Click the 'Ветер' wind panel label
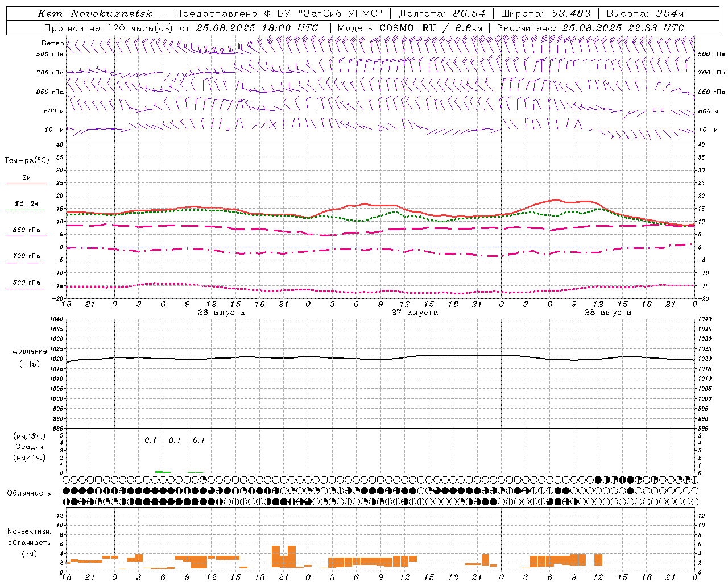728x582 pixels. pos(53,43)
